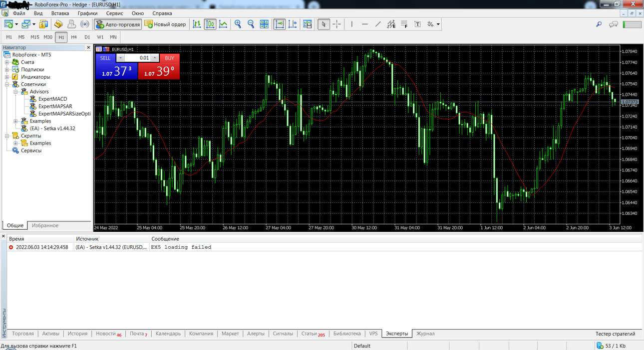Select the horizontal line drawing tool
The width and height of the screenshot is (644, 350).
click(365, 24)
